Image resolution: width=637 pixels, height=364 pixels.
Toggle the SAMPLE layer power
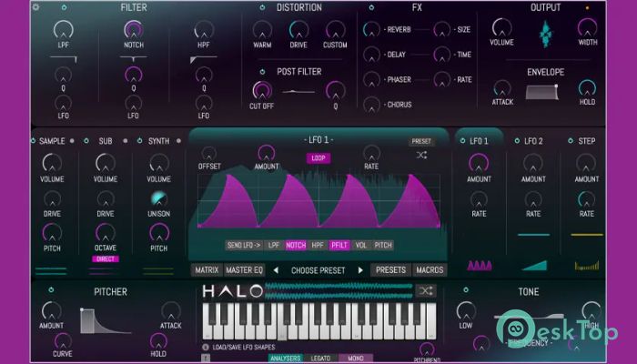pos(33,141)
